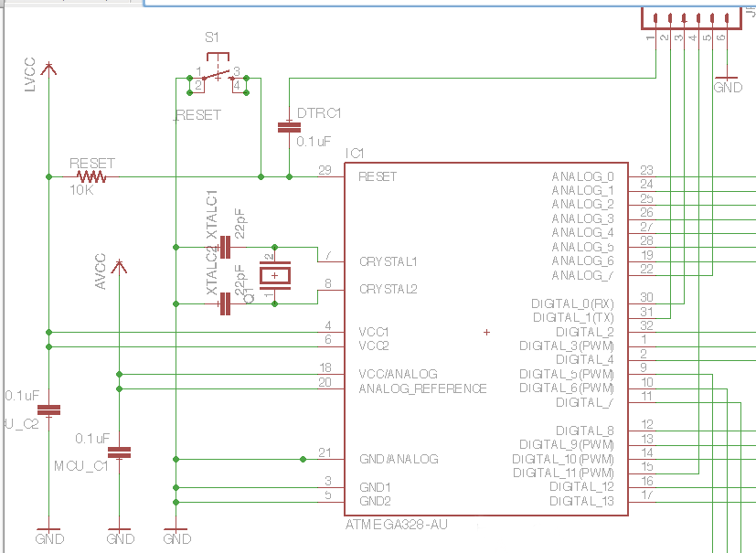The height and width of the screenshot is (553, 756).
Task: Click the junction dot where LVCC meets RESET resistor
Action: tap(48, 177)
